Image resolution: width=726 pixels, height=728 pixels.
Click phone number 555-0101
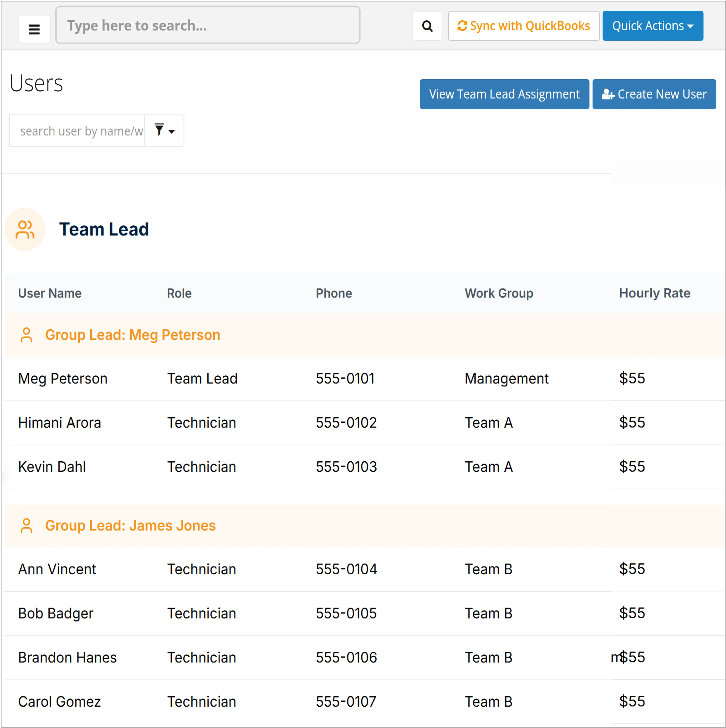[345, 378]
